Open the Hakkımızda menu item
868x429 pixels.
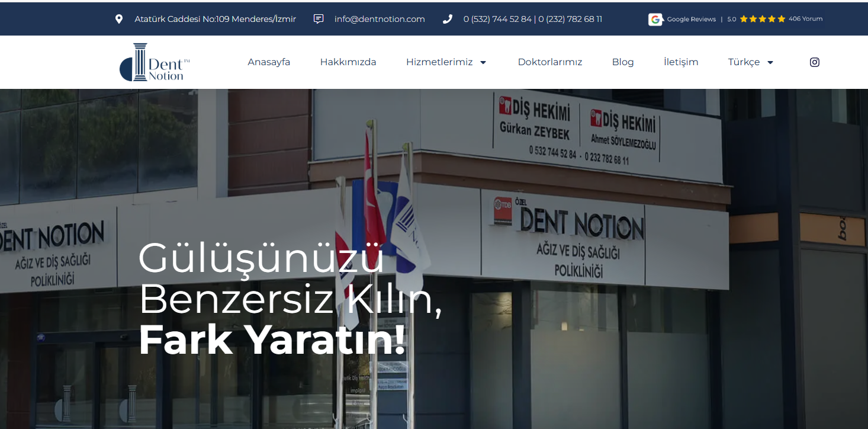(348, 62)
